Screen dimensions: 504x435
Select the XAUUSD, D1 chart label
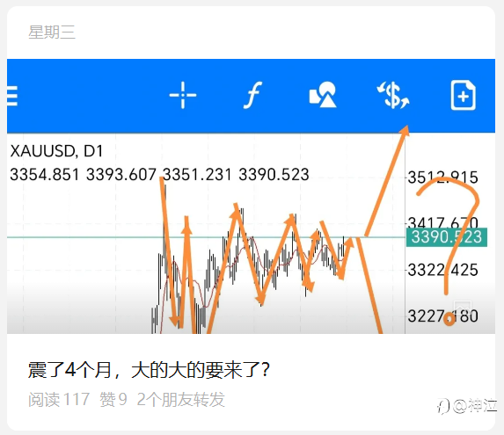tap(56, 151)
